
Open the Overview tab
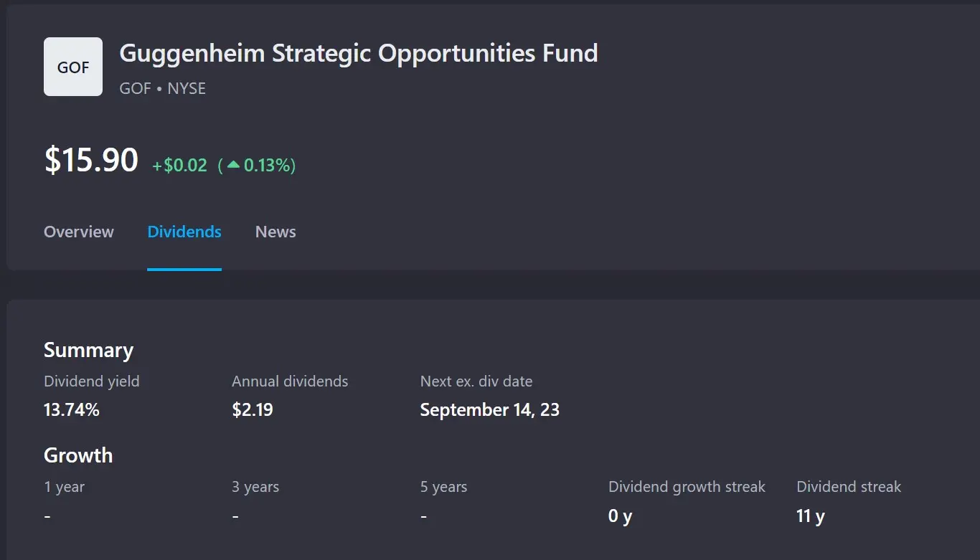(79, 232)
